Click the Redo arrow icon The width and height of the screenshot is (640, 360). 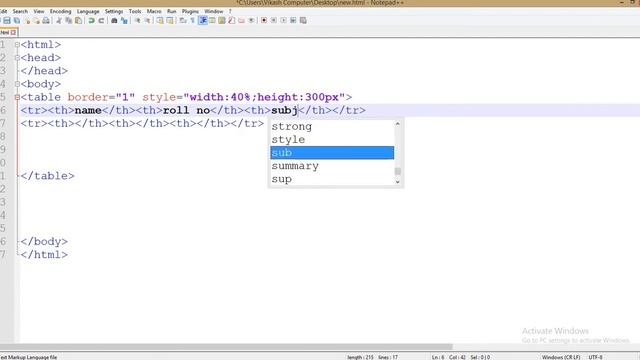click(x=101, y=20)
